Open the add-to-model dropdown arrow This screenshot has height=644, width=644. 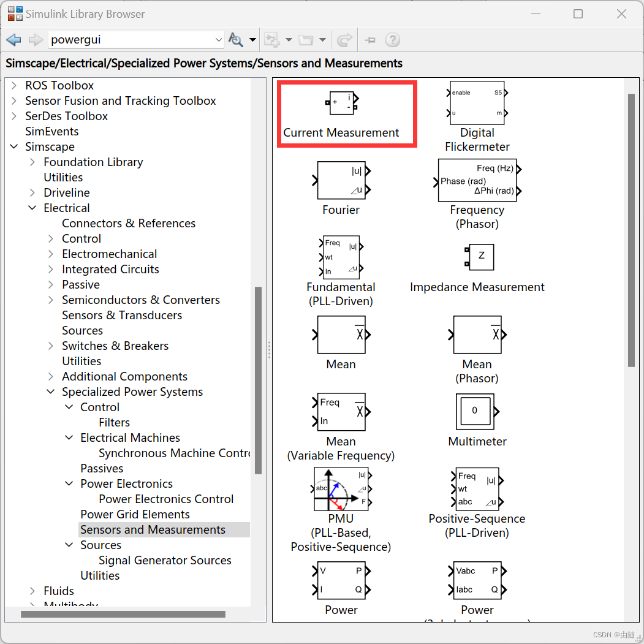(289, 40)
